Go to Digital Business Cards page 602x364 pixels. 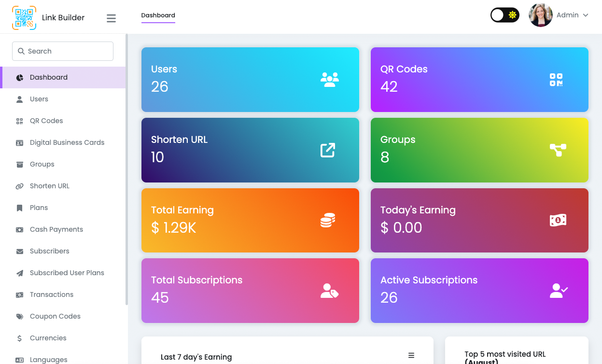click(67, 142)
